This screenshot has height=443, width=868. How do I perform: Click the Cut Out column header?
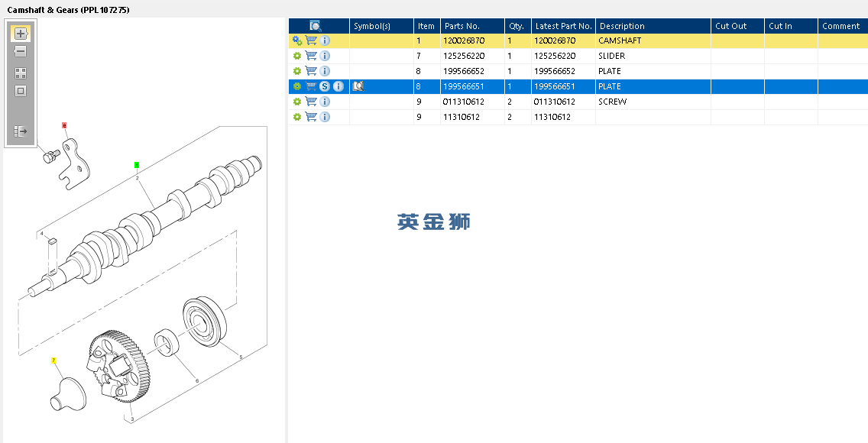point(737,26)
